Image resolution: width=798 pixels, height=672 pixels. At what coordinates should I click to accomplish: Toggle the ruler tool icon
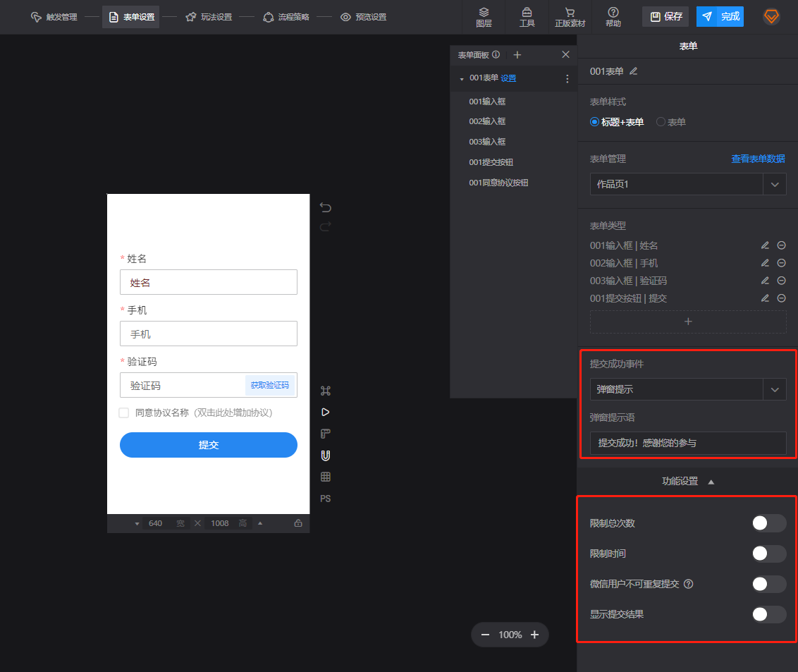326,434
